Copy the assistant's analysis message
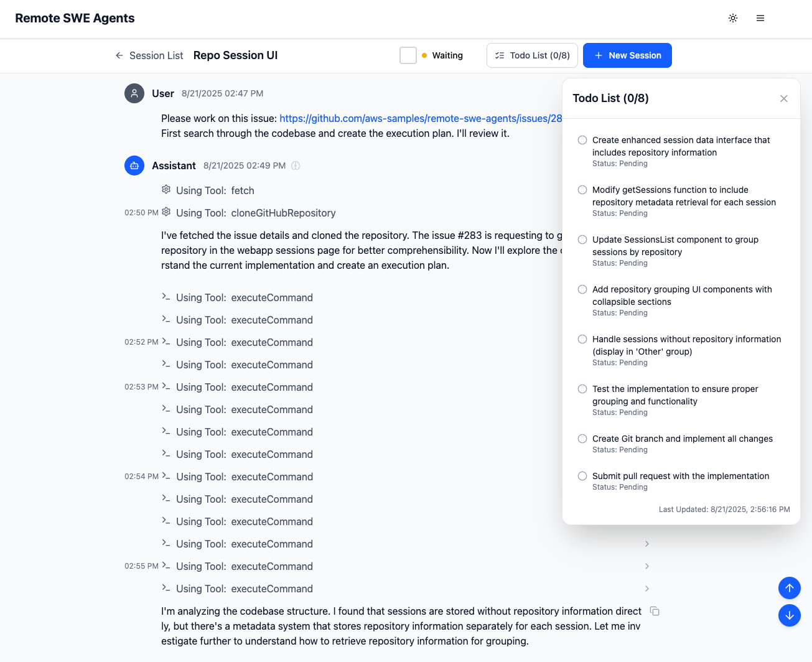This screenshot has height=662, width=812. 655,611
